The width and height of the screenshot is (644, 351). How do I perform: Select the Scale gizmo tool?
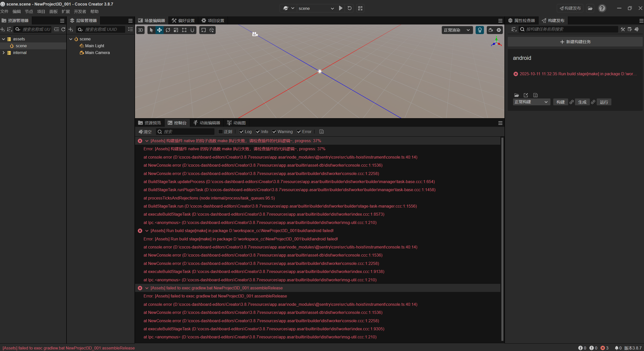pyautogui.click(x=176, y=30)
